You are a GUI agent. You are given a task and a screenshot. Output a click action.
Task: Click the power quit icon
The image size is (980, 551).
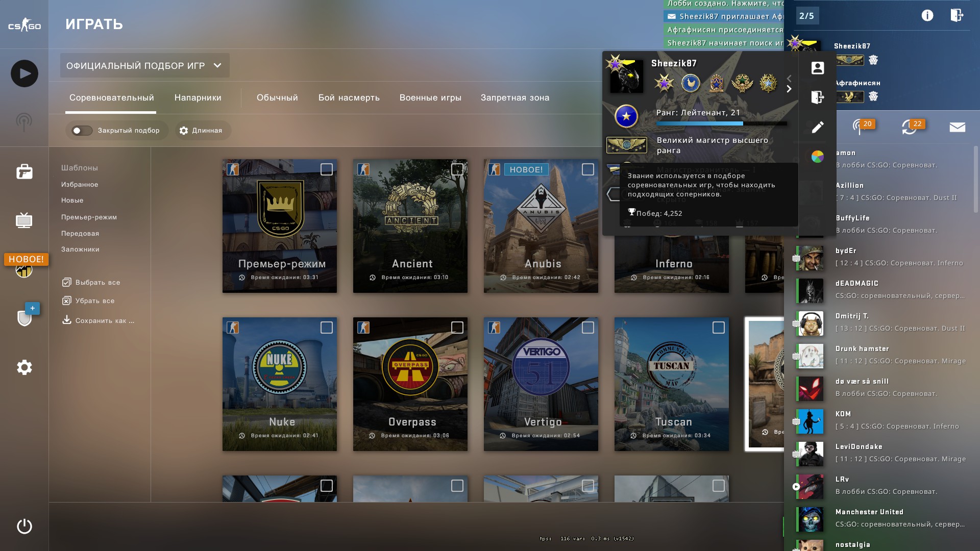pyautogui.click(x=24, y=526)
